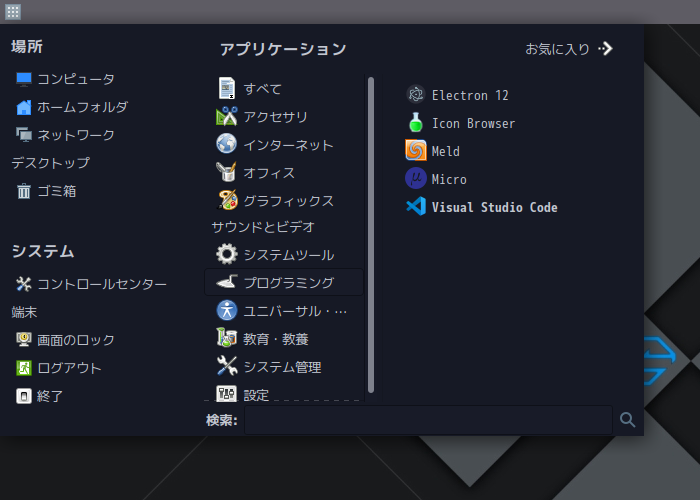Click the グラフィックス category label
The width and height of the screenshot is (700, 500).
pyautogui.click(x=288, y=201)
